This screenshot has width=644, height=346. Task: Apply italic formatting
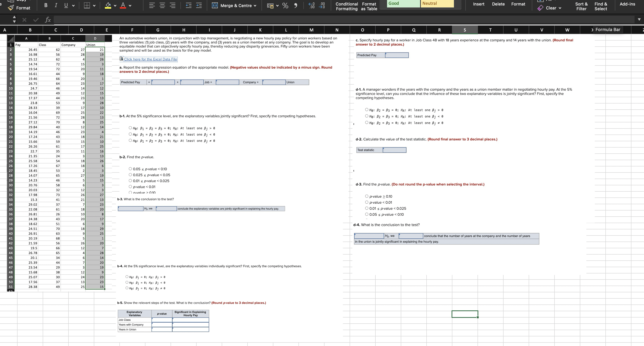56,5
